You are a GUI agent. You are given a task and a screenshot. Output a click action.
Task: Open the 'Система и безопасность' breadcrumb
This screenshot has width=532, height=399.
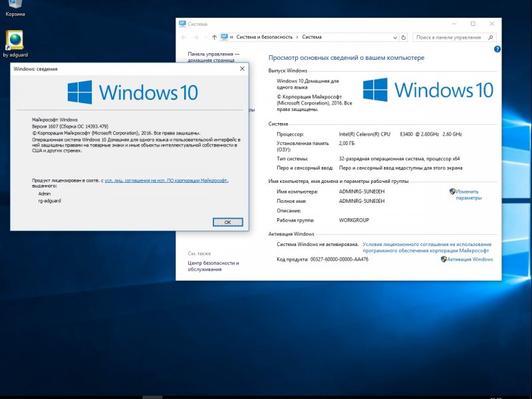click(264, 37)
